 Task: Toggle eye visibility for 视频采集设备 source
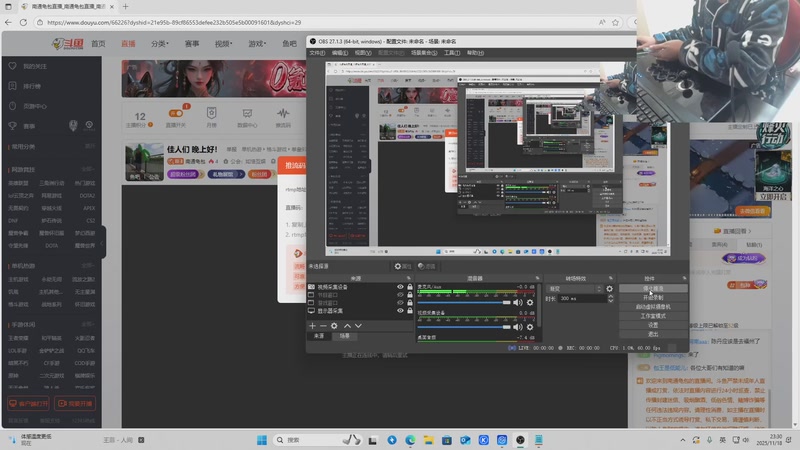pos(401,287)
